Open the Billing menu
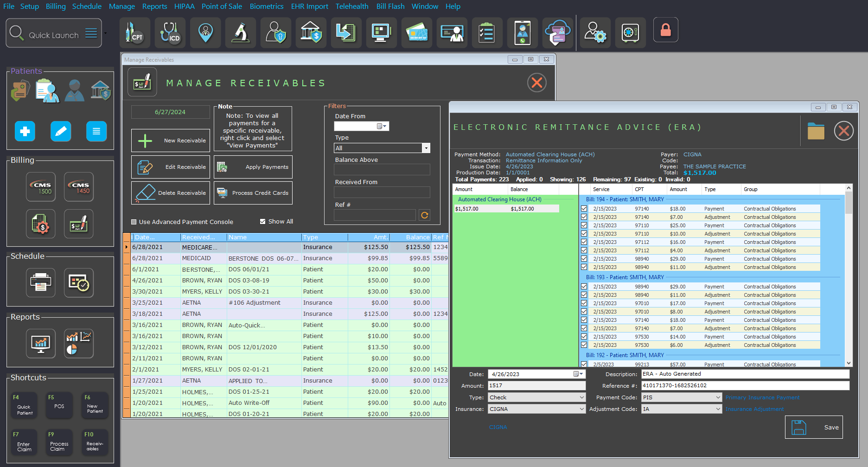Screen dimensions: 868x467 pyautogui.click(x=56, y=6)
